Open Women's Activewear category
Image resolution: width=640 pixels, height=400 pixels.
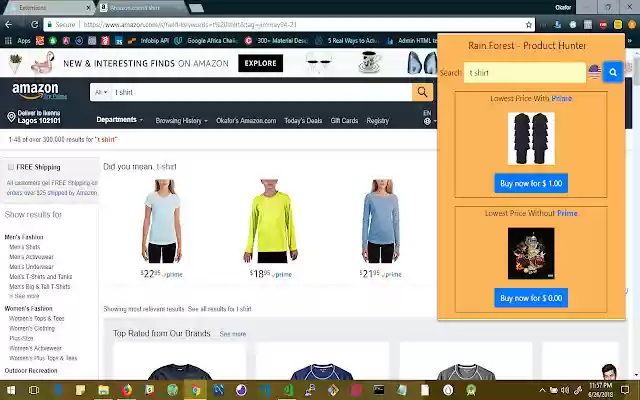35,348
